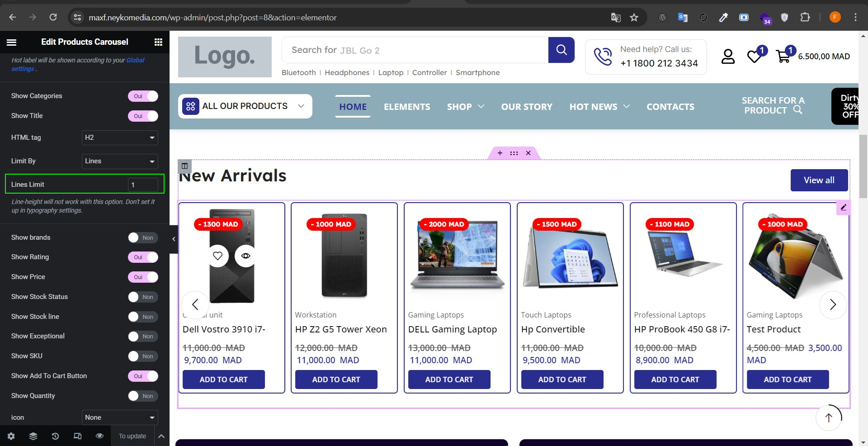Viewport: 868px width, 446px height.
Task: Enable Show Exceptional switch
Action: (x=143, y=337)
